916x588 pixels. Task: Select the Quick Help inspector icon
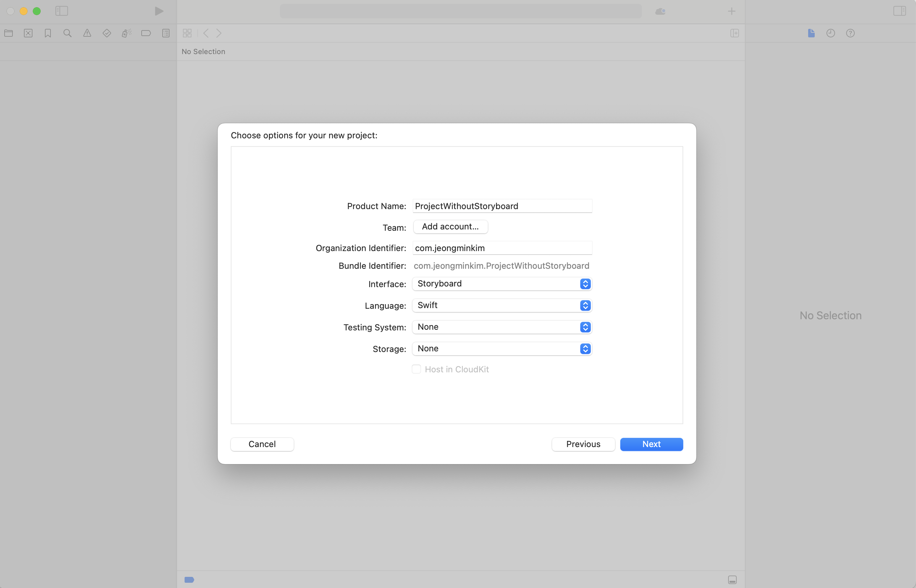[x=850, y=33]
